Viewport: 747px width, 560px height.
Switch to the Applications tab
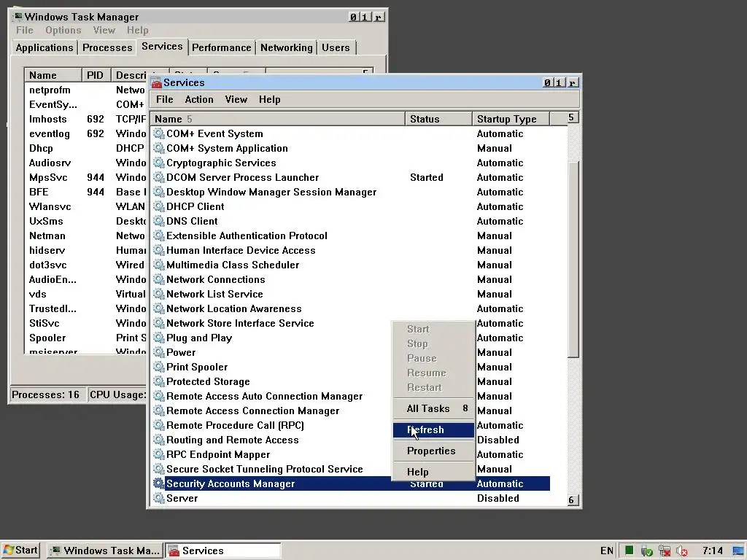(x=44, y=47)
